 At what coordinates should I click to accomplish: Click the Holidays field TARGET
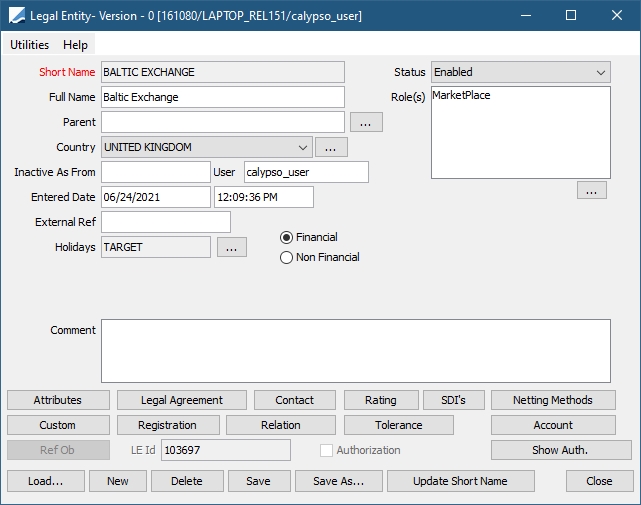156,247
